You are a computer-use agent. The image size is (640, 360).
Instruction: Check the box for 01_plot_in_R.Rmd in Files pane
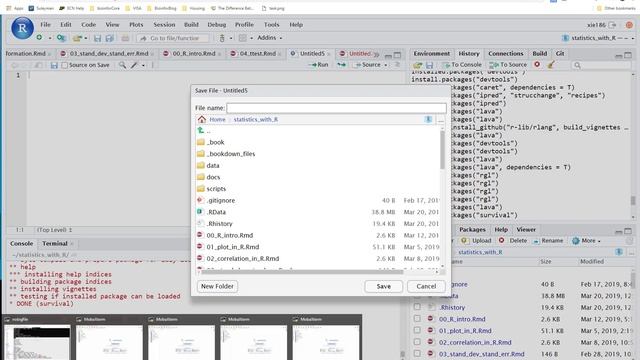click(417, 330)
